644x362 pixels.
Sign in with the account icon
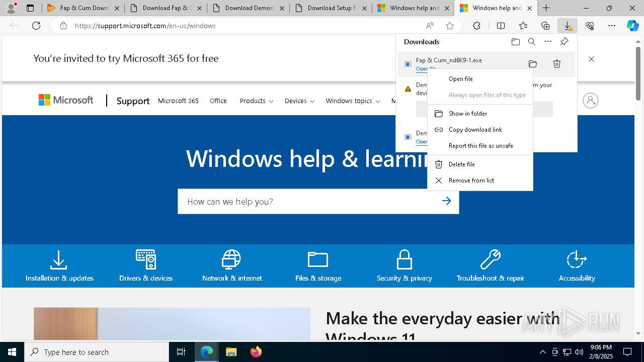(x=591, y=101)
